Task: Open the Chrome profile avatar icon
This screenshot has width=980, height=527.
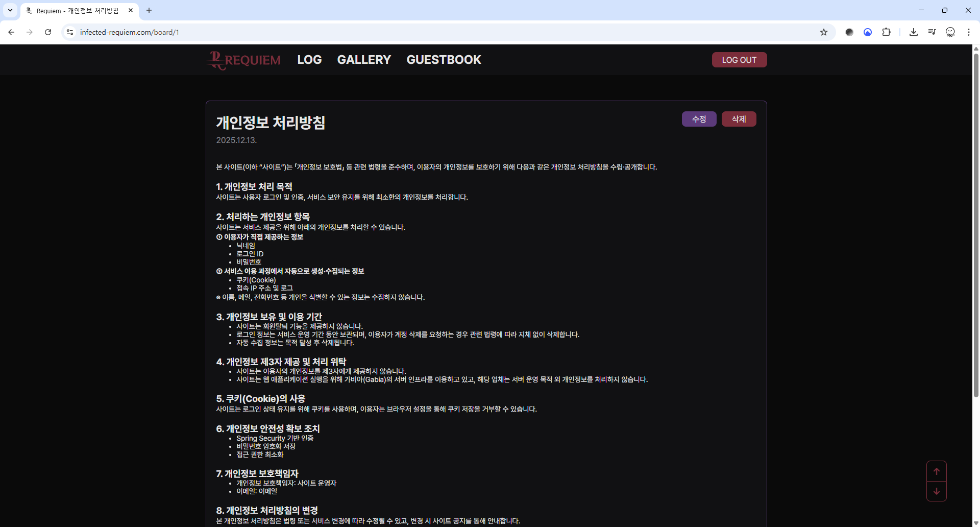Action: [x=950, y=32]
